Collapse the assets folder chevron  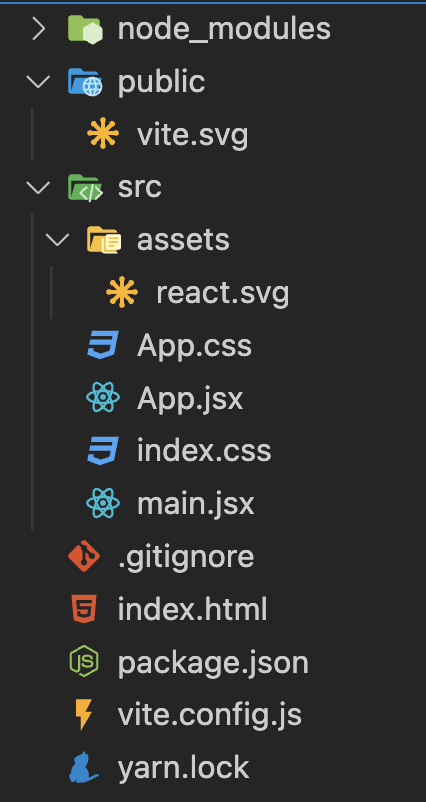58,240
